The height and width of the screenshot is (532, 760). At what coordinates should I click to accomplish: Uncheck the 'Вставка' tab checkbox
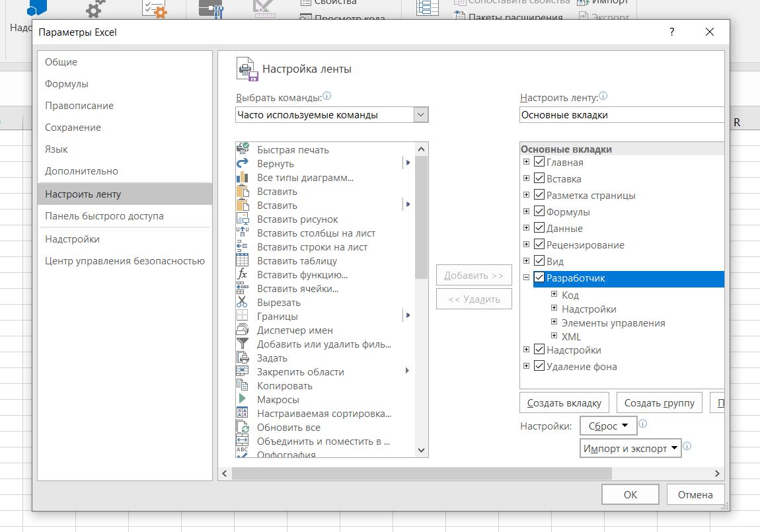[x=539, y=178]
